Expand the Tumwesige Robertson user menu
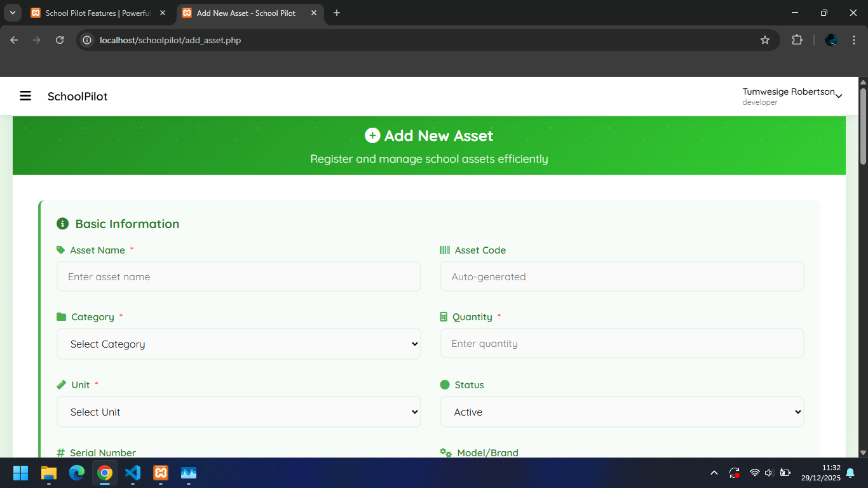868x488 pixels. [x=792, y=96]
